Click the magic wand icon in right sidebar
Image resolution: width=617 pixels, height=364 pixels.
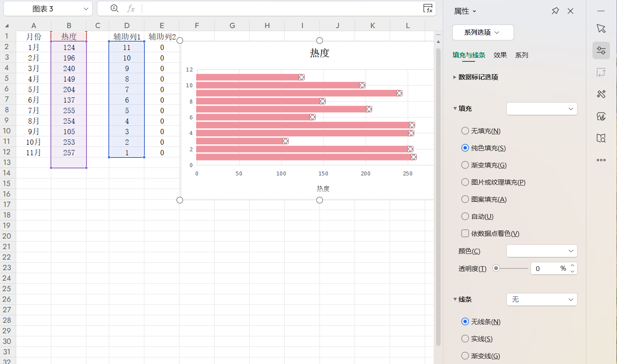[601, 94]
